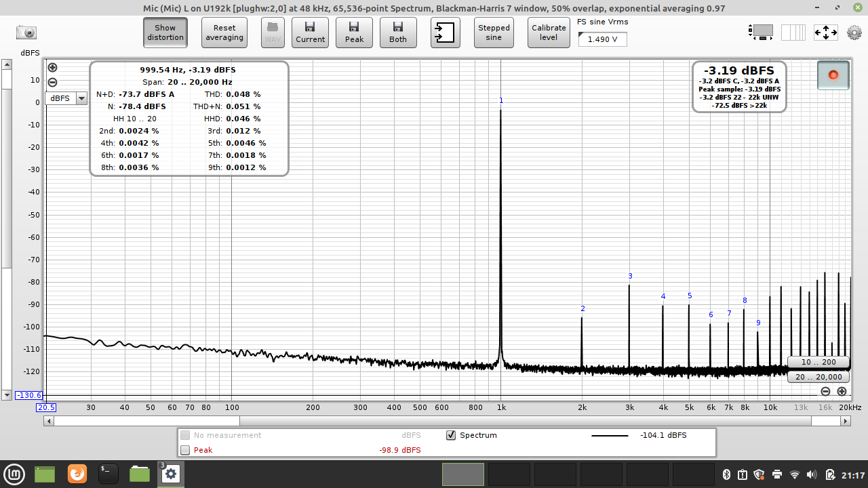
Task: Click Reset averaging
Action: (224, 32)
